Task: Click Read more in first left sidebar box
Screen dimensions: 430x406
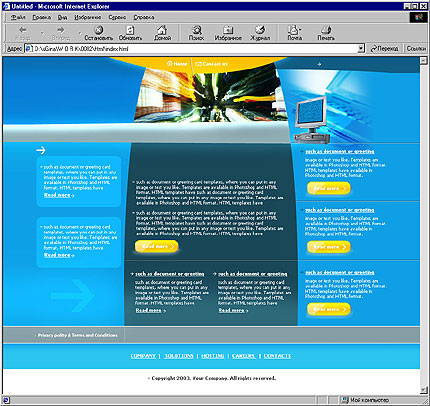Action: coord(59,195)
